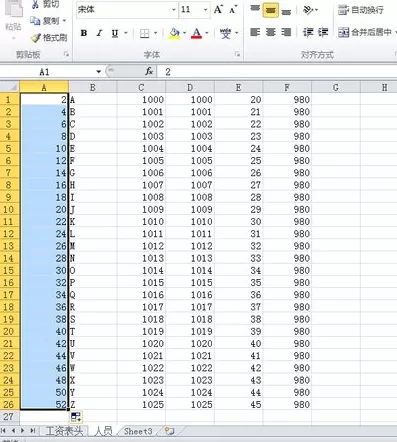The image size is (397, 442).
Task: Enable 自动换行 wrap text
Action: [x=361, y=10]
